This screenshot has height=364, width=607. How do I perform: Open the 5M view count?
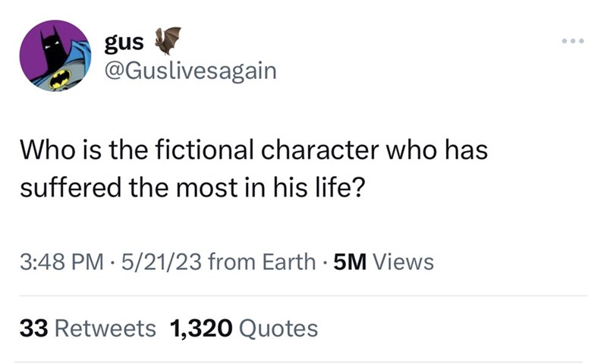pyautogui.click(x=348, y=262)
